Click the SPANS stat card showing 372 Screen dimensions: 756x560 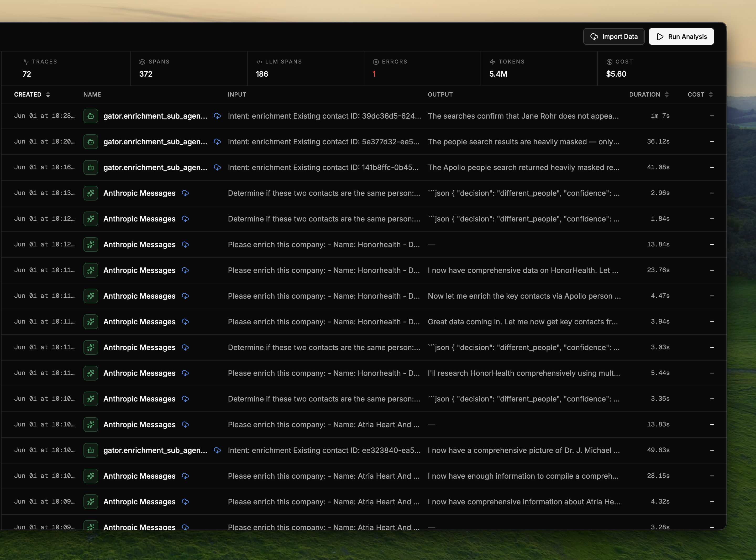pos(189,68)
